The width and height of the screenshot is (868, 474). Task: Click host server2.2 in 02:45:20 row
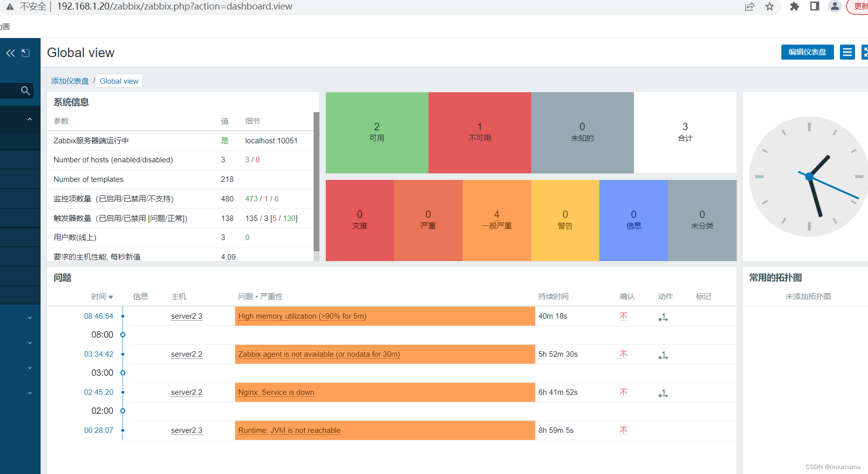pyautogui.click(x=186, y=392)
